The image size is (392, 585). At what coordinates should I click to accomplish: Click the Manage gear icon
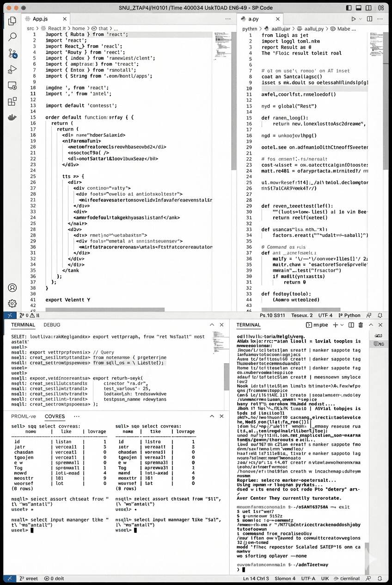[12, 303]
